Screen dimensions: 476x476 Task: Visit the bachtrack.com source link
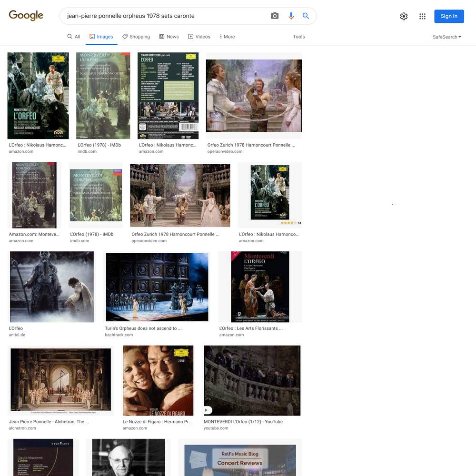(x=119, y=335)
